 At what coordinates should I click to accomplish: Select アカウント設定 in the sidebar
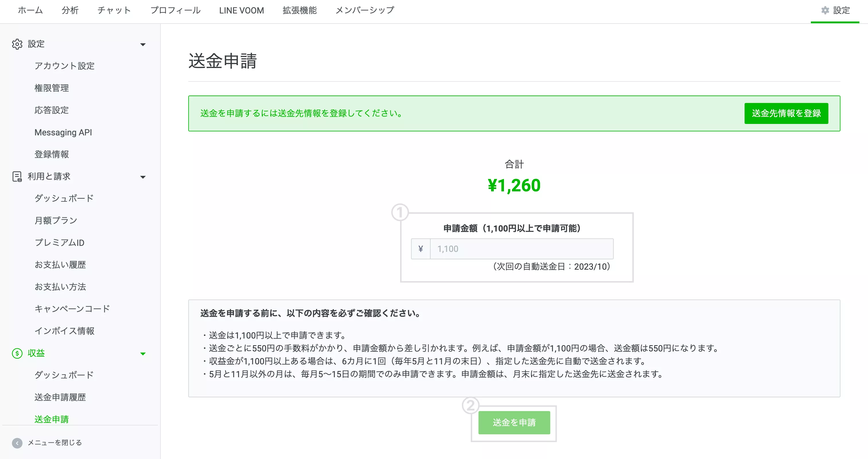click(x=64, y=66)
